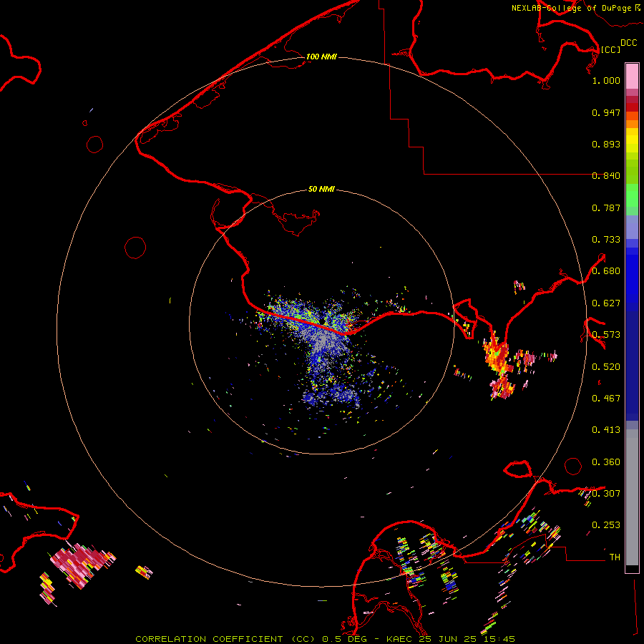Select the 0.840 scale value

tap(606, 176)
